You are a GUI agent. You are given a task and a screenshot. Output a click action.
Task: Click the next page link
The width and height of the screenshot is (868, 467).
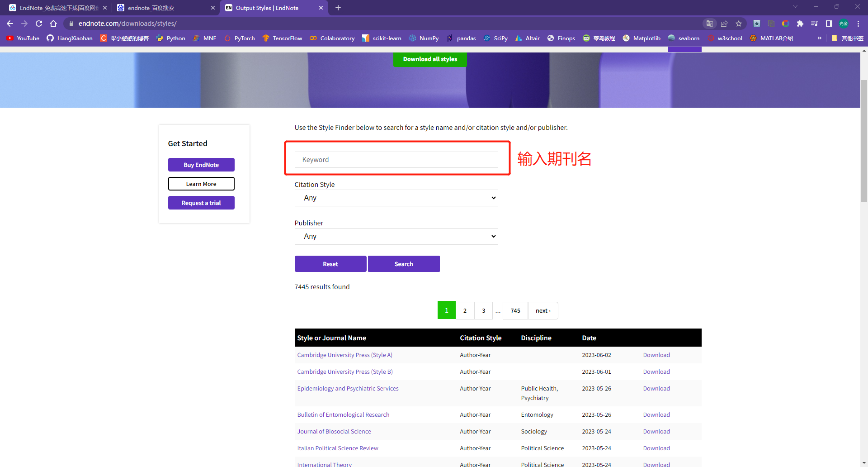pos(543,310)
